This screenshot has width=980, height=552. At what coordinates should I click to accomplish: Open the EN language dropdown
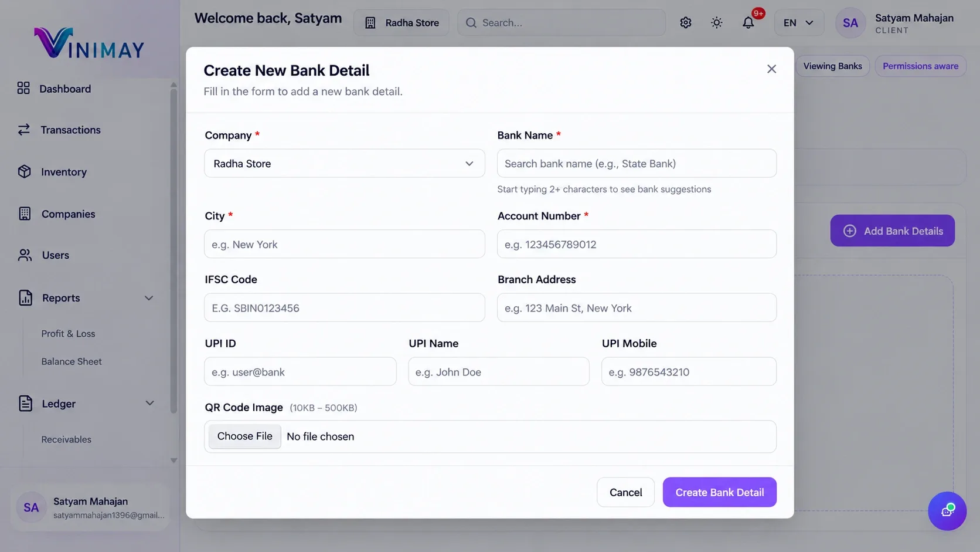tap(799, 23)
